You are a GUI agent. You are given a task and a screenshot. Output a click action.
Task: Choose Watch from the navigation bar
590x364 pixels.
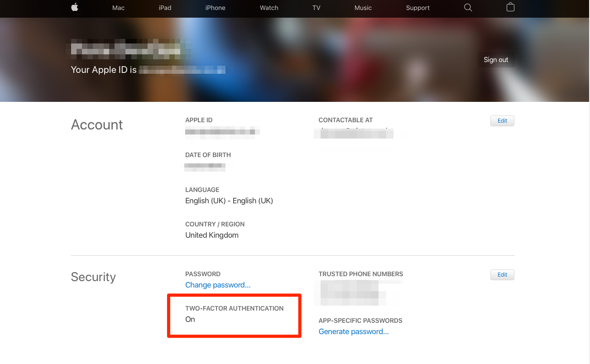pos(269,8)
